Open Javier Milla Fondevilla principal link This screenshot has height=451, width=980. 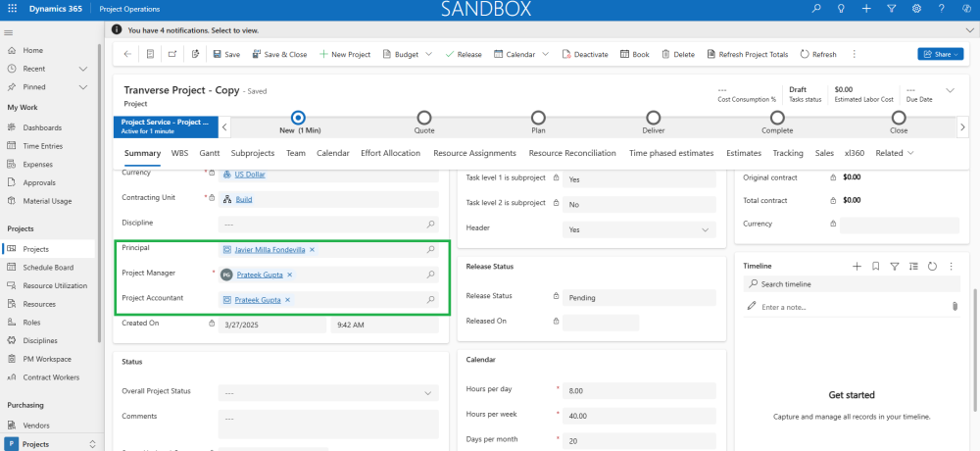270,250
